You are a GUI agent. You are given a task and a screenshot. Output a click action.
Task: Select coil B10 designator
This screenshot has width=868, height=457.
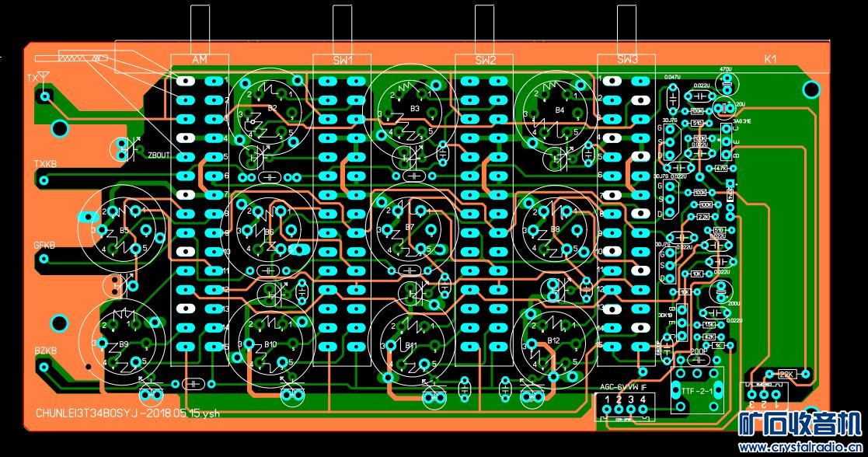point(270,344)
